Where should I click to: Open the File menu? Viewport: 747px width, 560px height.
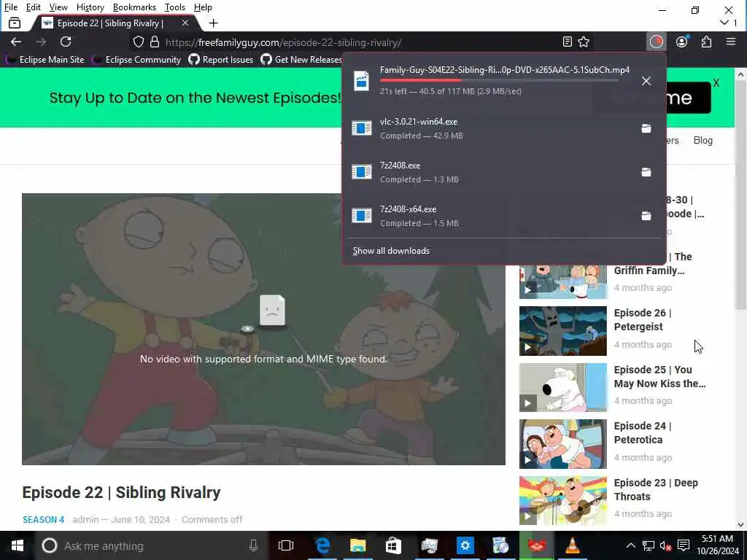10,7
